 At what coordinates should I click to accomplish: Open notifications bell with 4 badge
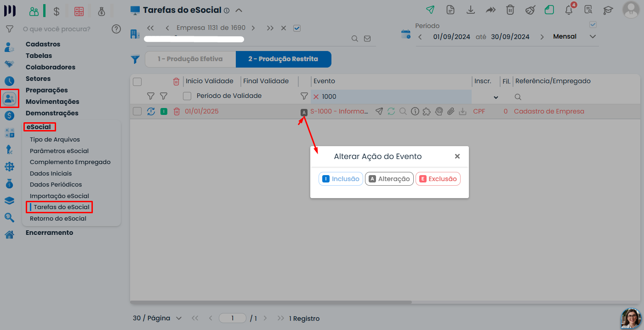[x=570, y=10]
